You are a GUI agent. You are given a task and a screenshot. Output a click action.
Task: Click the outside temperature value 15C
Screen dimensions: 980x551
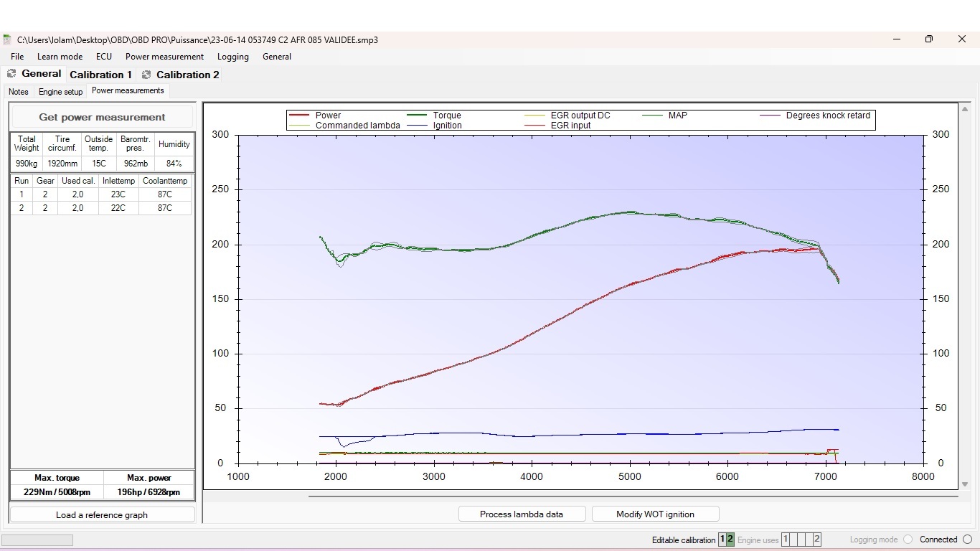(x=98, y=164)
